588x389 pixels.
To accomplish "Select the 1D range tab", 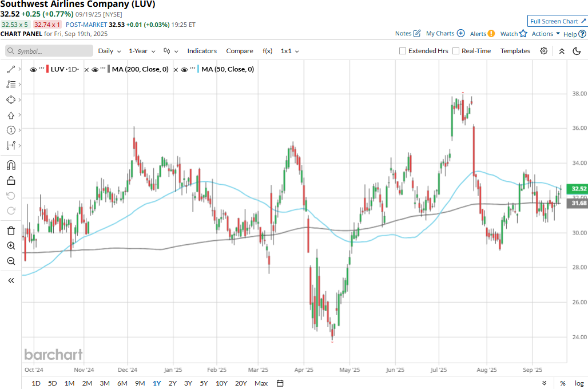I will click(35, 383).
